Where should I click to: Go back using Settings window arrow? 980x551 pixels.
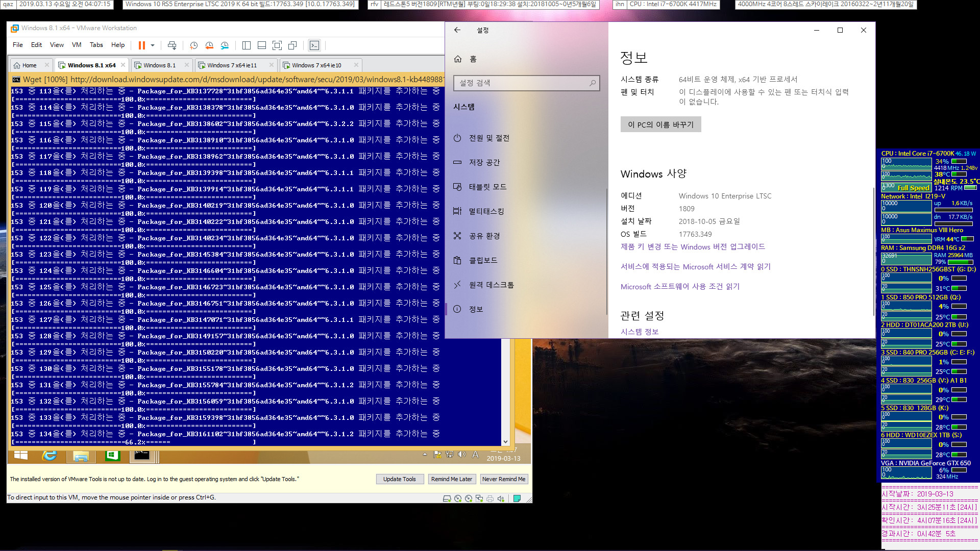[457, 30]
